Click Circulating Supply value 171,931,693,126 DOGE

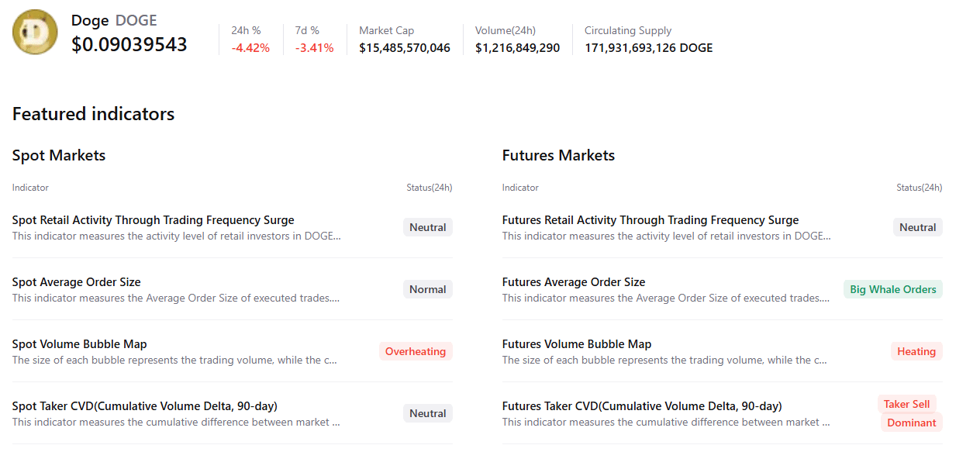click(x=648, y=48)
